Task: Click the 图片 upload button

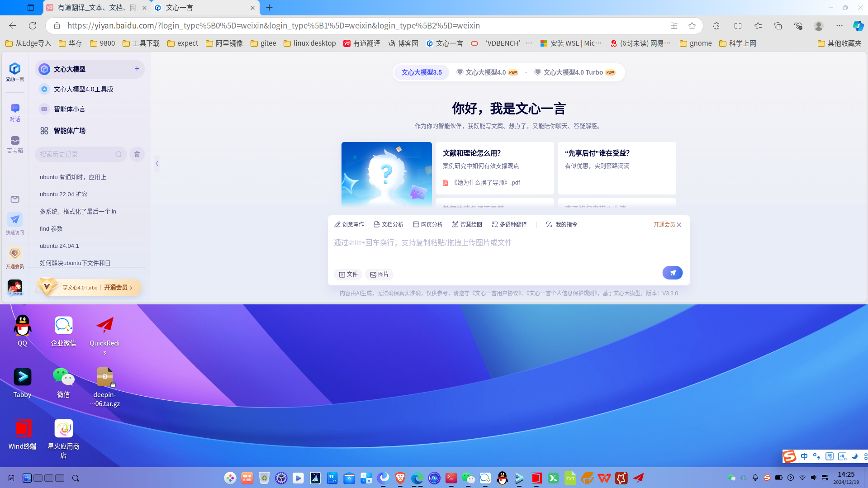Action: tap(379, 275)
